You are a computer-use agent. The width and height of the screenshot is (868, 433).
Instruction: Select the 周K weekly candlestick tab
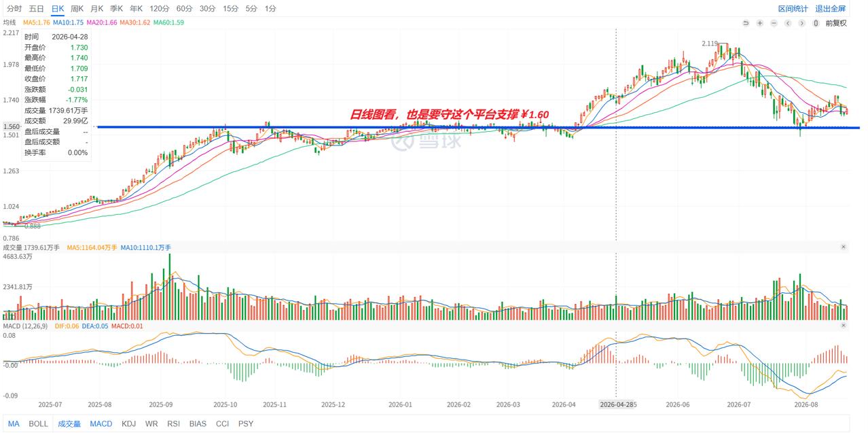click(x=77, y=9)
